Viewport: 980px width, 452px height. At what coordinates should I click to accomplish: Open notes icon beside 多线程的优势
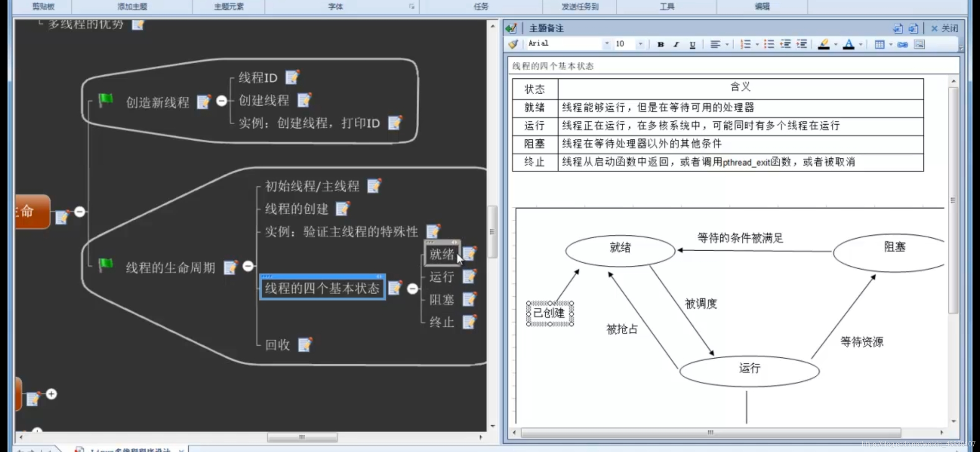(x=138, y=25)
